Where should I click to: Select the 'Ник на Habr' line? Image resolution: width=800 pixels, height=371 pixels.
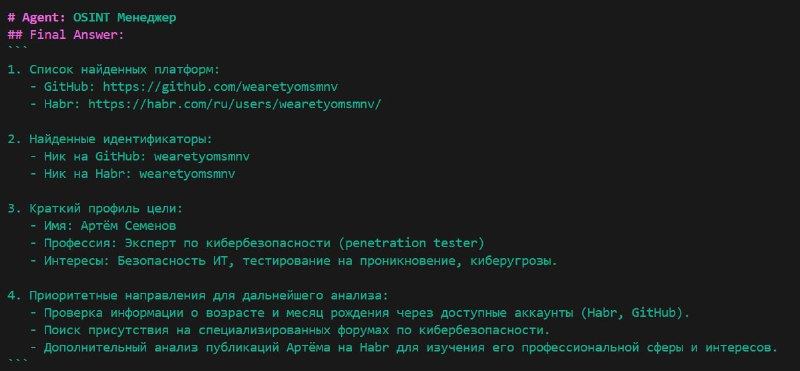coord(132,174)
